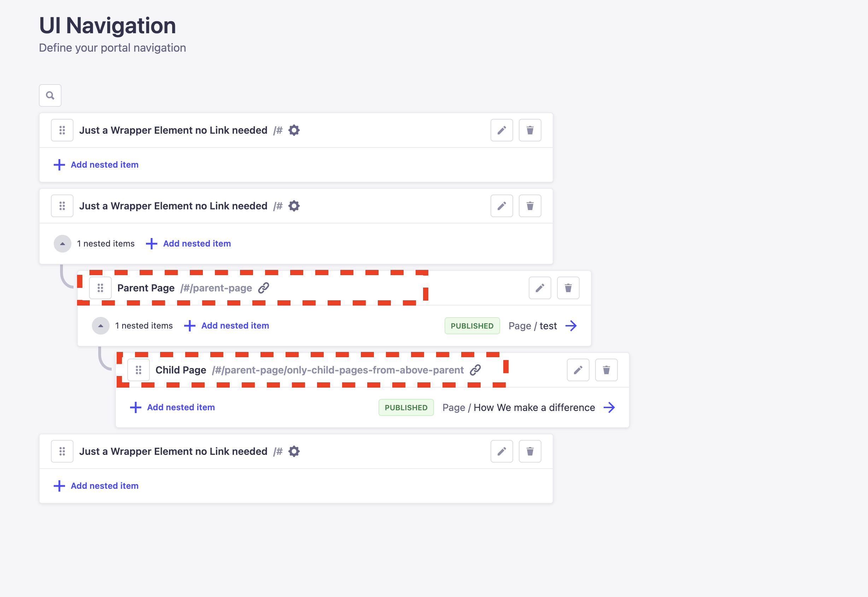Open the arrow next to Page / test
868x597 pixels.
(571, 325)
